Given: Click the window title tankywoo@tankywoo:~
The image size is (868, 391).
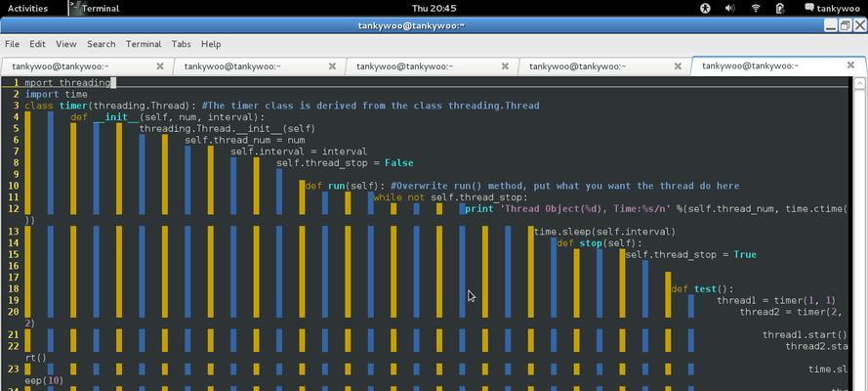Looking at the screenshot, I should [411, 25].
